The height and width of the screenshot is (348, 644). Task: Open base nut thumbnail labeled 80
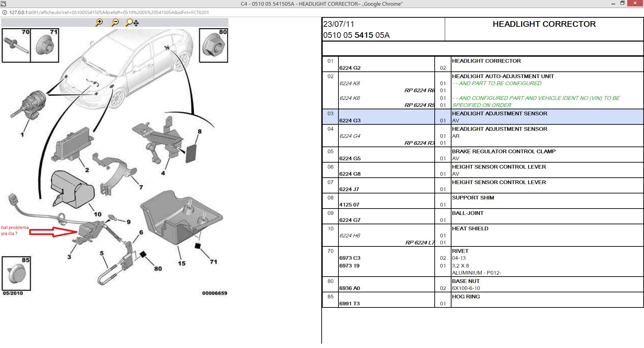point(213,45)
